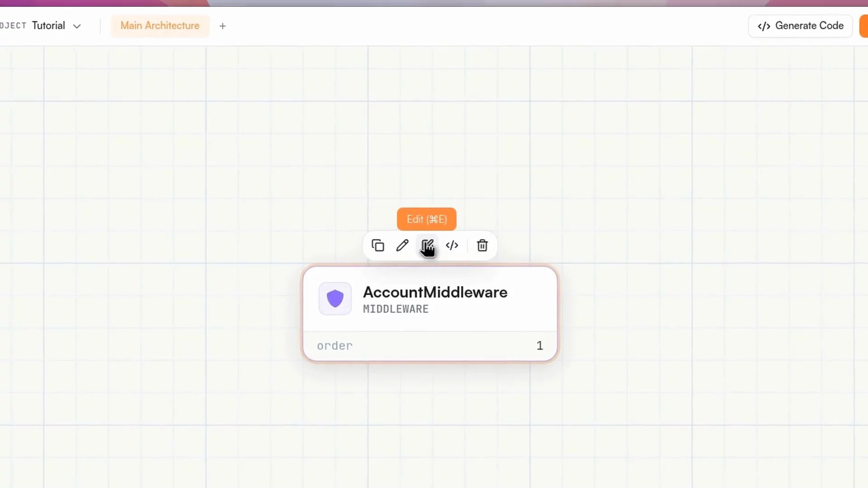Switch to the Main Architecture tab
The width and height of the screenshot is (868, 488).
pos(160,26)
